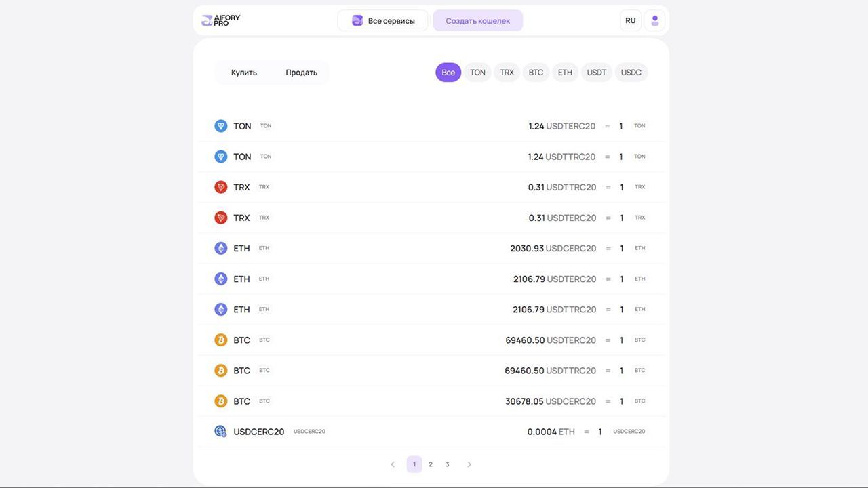Click the icon inside Все сервисы button
The width and height of the screenshot is (868, 488).
tap(357, 20)
